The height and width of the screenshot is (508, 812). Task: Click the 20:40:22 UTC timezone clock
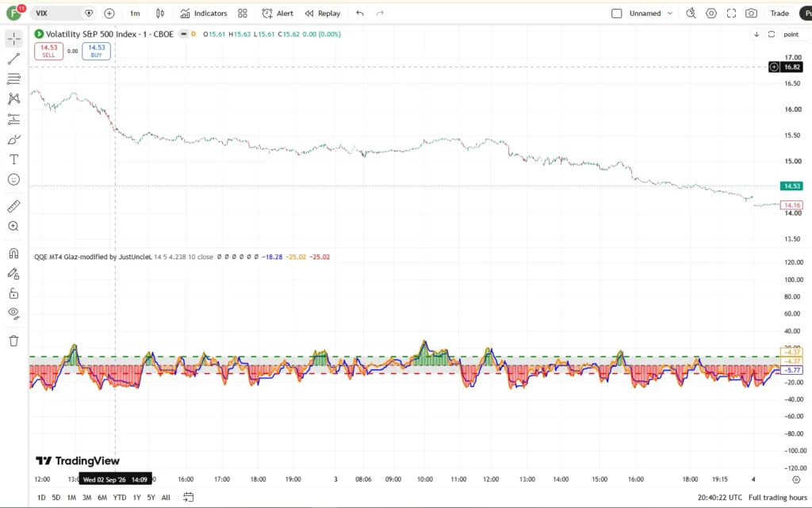click(x=720, y=497)
